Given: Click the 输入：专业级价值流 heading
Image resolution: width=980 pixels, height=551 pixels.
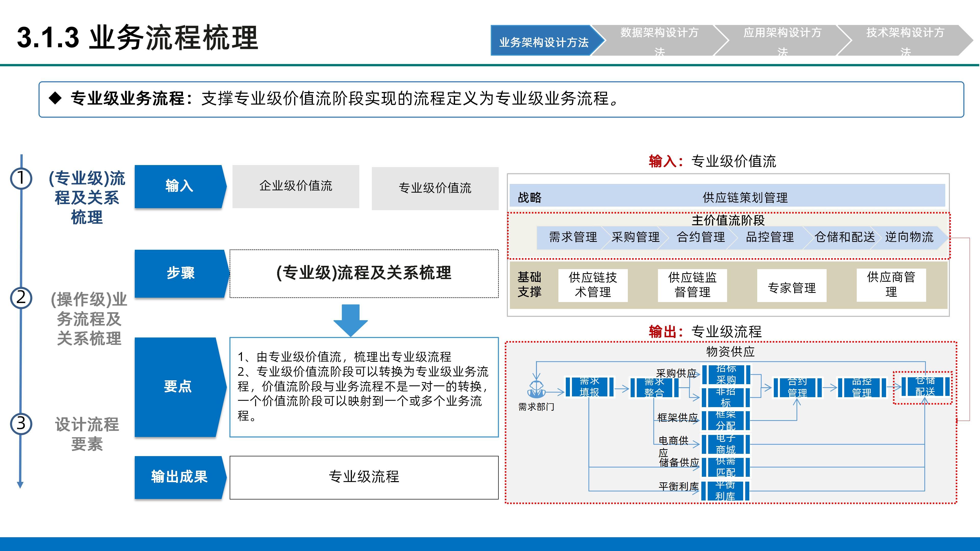Looking at the screenshot, I should (712, 161).
